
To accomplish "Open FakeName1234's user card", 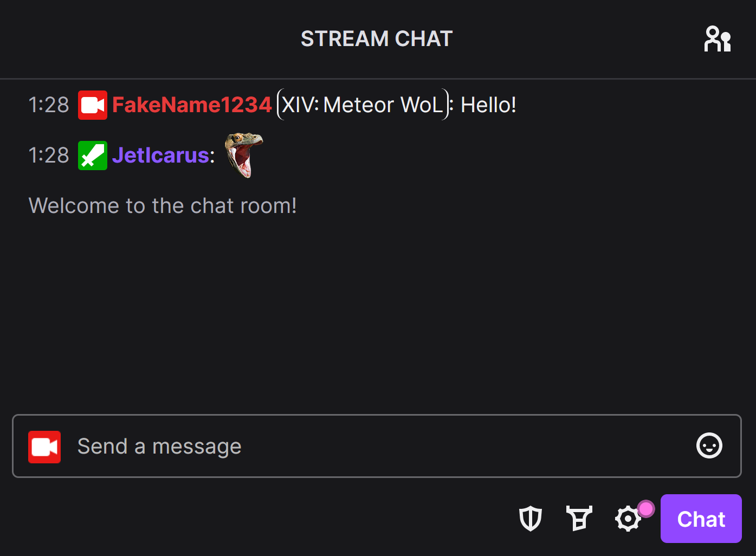I will pos(192,105).
